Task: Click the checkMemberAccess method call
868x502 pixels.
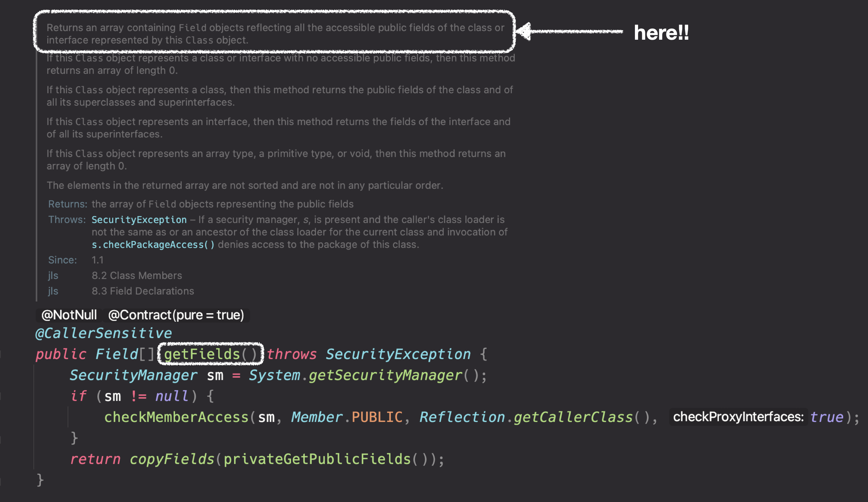Action: point(176,417)
